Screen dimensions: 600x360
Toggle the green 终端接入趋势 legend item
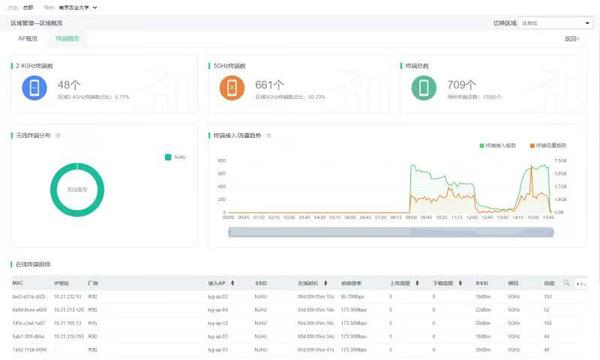click(x=497, y=145)
